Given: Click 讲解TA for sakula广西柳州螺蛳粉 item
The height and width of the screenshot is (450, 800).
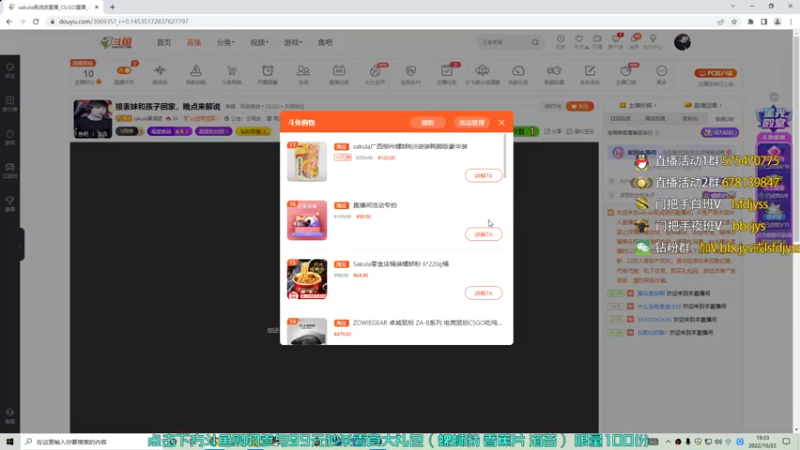Looking at the screenshot, I should pos(483,176).
